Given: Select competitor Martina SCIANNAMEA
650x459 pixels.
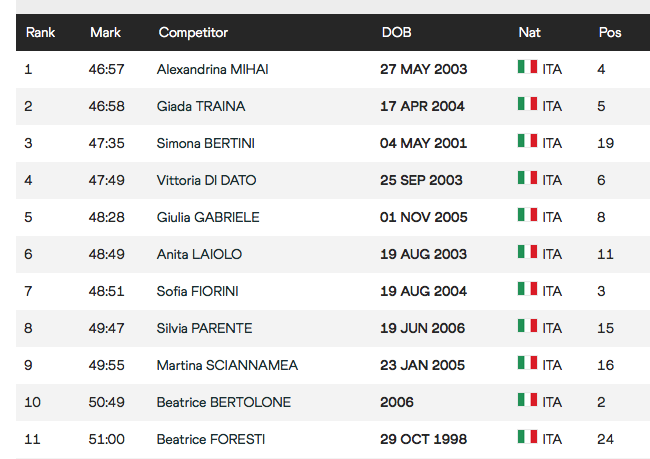Looking at the screenshot, I should [227, 365].
